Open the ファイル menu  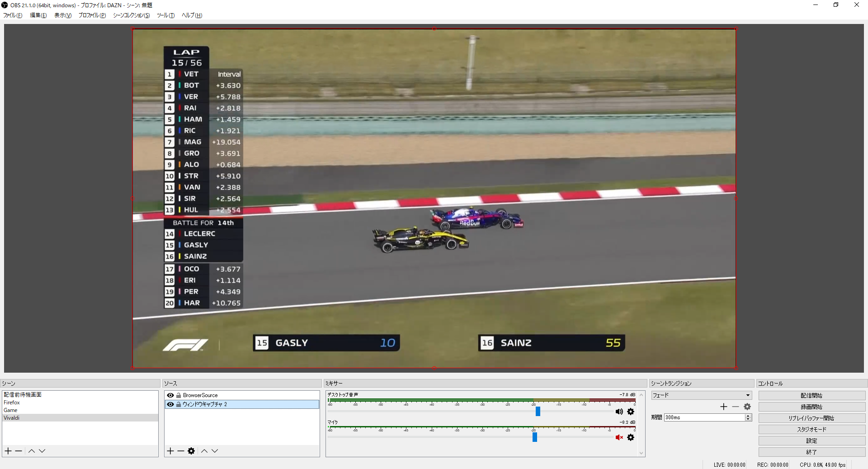pos(13,15)
